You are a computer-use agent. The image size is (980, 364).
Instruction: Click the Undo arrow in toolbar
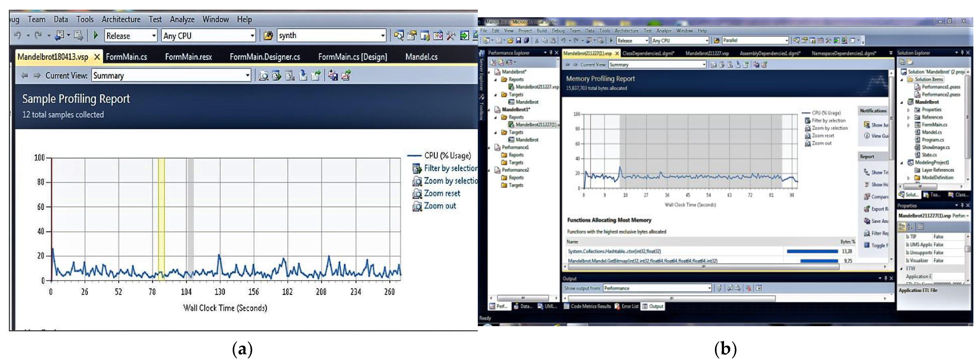(18, 36)
